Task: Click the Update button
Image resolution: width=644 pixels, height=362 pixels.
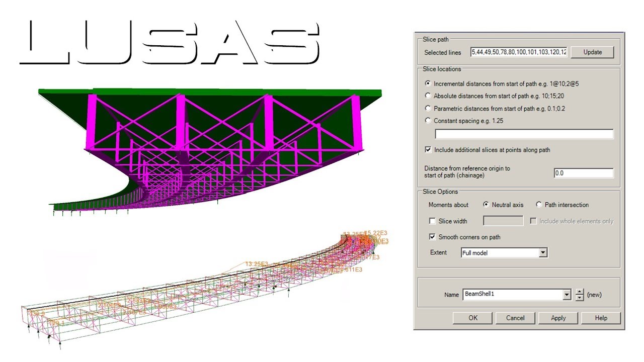Action: 592,52
